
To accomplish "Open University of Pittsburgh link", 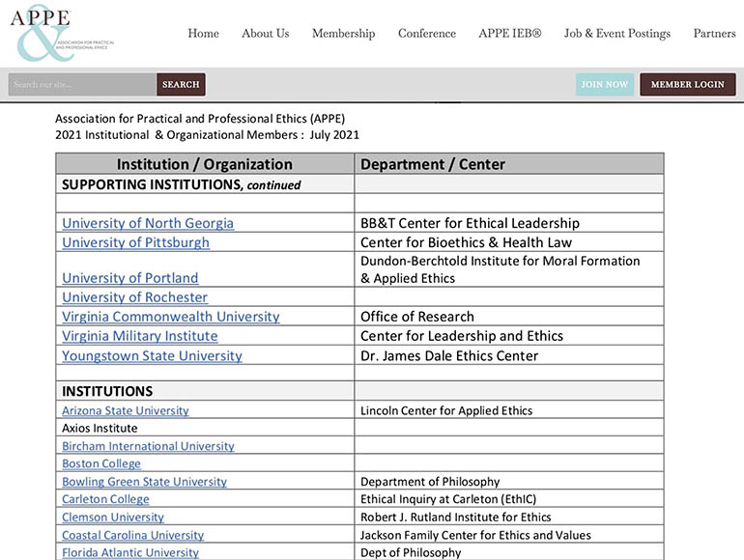I will pos(135,242).
